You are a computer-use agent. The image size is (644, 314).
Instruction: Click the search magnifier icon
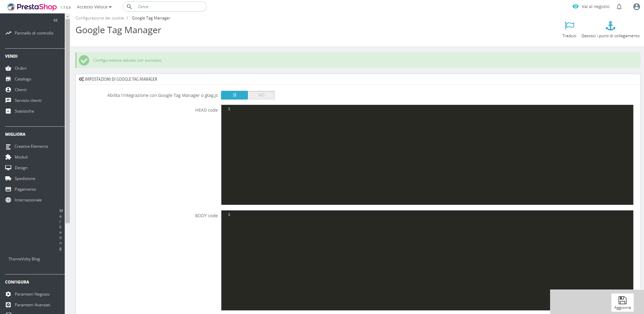[129, 7]
